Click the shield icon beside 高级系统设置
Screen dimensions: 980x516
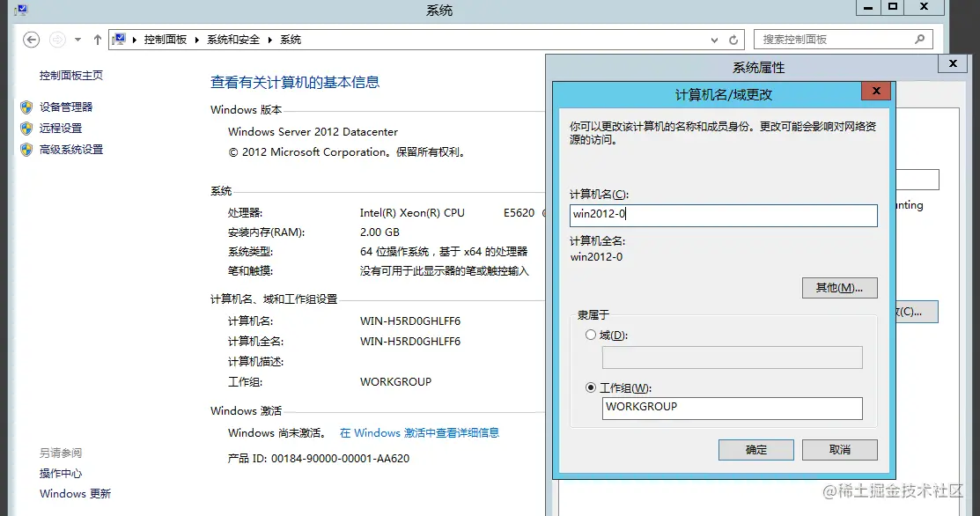[x=26, y=150]
